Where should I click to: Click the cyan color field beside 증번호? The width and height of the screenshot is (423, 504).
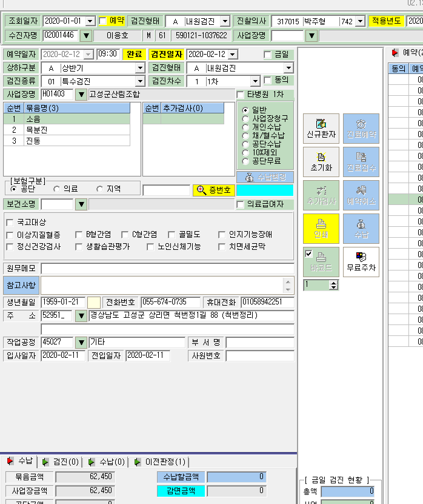point(265,190)
